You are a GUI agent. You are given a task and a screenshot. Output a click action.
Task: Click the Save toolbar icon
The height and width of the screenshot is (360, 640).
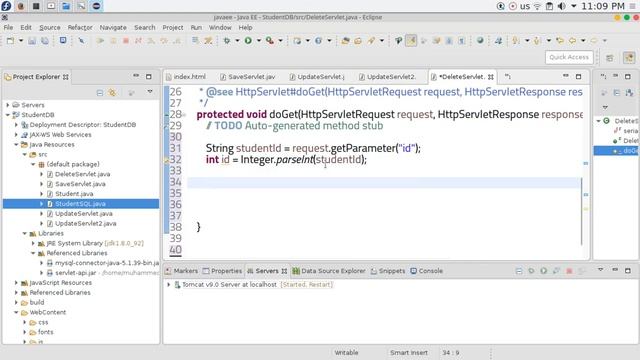[x=32, y=40]
